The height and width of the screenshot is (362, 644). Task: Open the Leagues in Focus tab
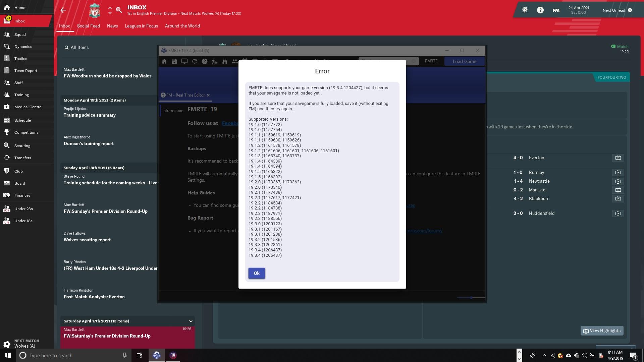click(x=141, y=26)
